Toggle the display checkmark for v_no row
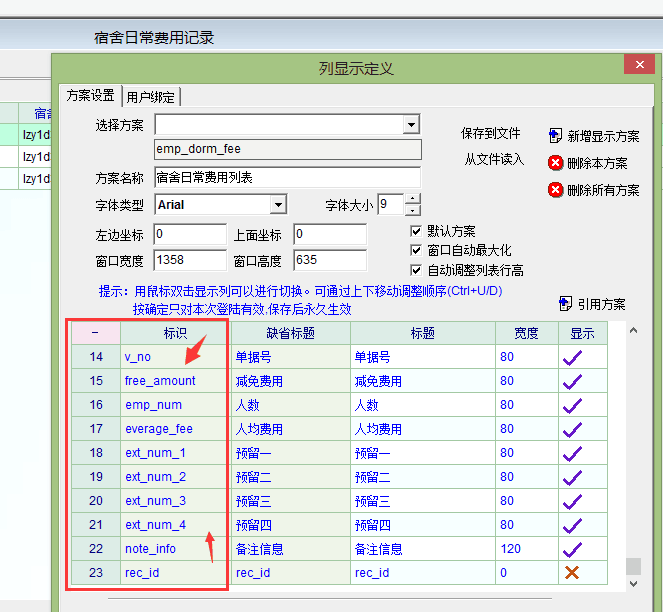The image size is (663, 612). point(572,357)
